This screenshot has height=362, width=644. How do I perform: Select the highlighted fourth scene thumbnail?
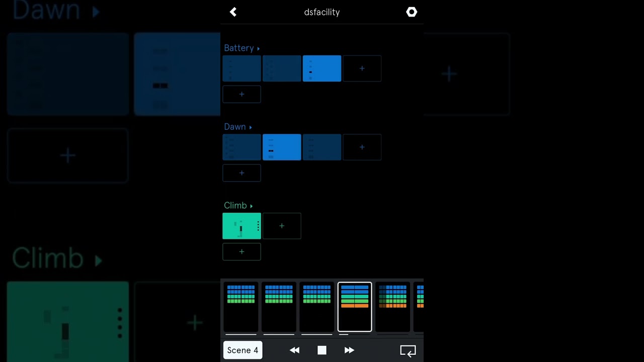(x=355, y=307)
